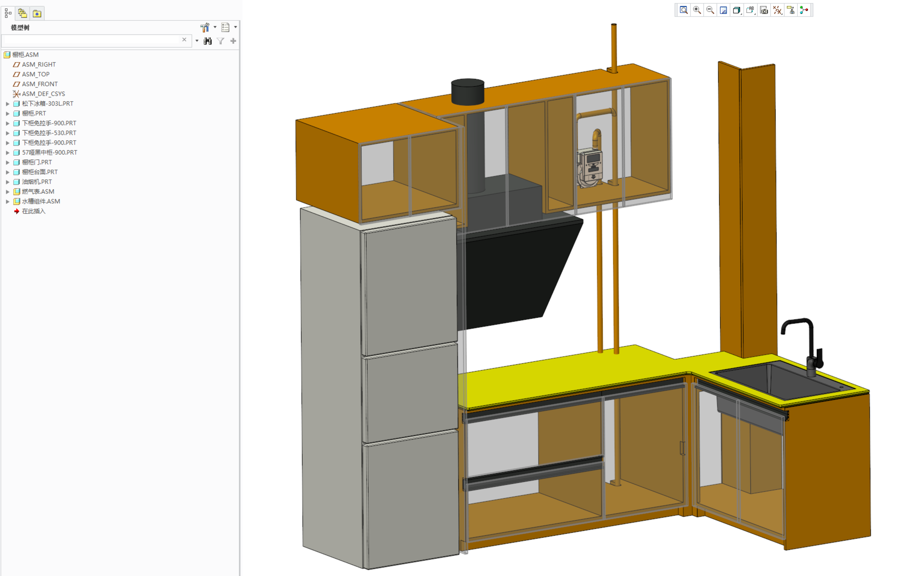Select the 橱柜台面.PRT part

(40, 172)
